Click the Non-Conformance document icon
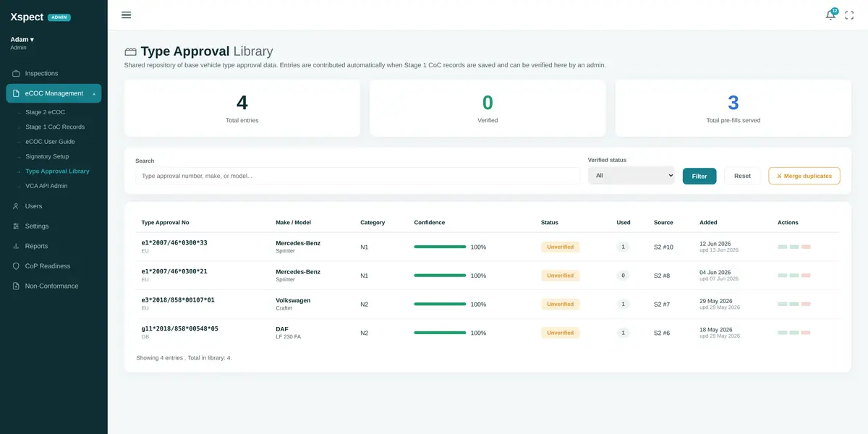 point(16,286)
